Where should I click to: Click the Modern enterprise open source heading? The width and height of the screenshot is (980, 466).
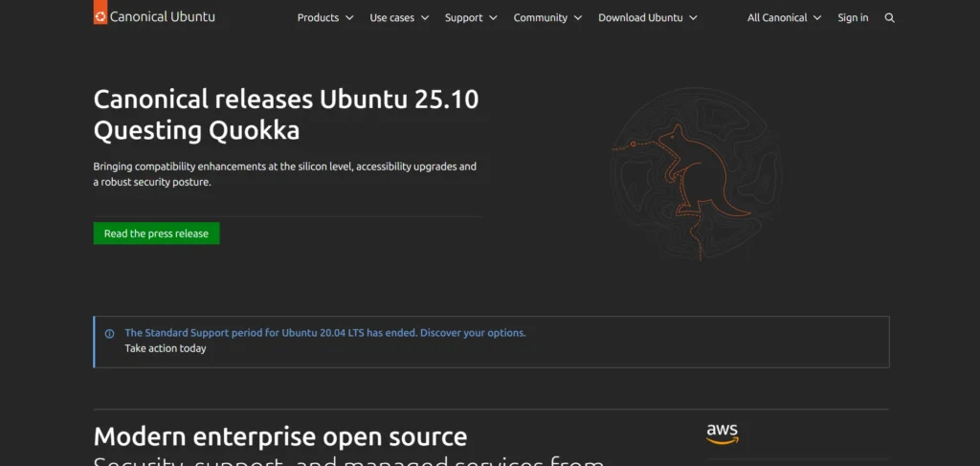coord(280,437)
